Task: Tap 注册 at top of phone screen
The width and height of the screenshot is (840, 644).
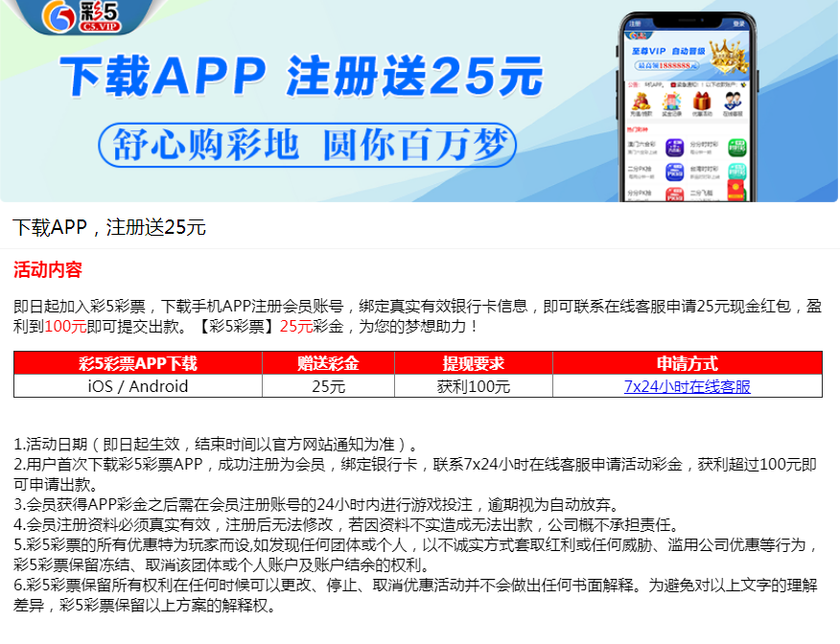Action: [635, 23]
